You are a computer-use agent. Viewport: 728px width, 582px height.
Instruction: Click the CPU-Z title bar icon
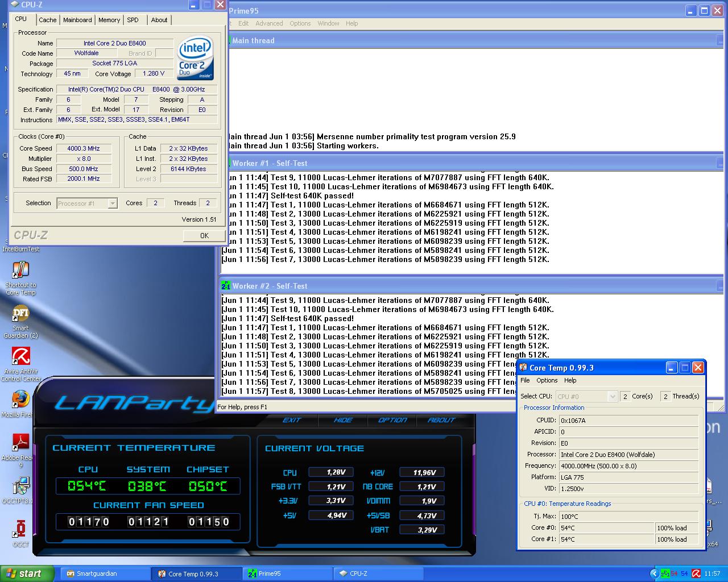tap(15, 5)
